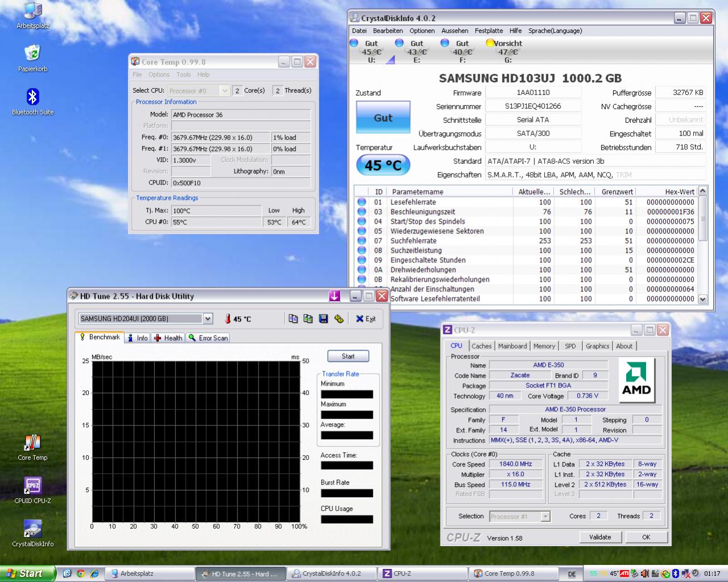Click the purple download arrow in HD Tune title bar
Screen dimensions: 728x582
coord(334,296)
